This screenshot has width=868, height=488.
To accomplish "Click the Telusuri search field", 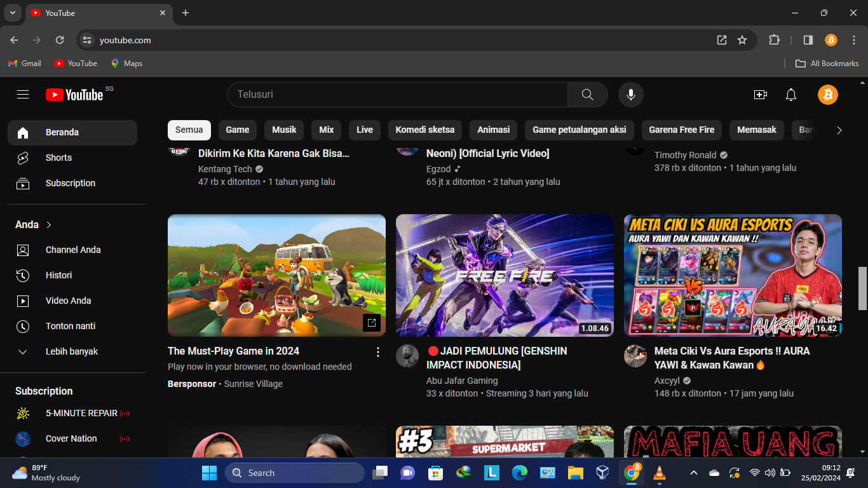I will (x=397, y=95).
